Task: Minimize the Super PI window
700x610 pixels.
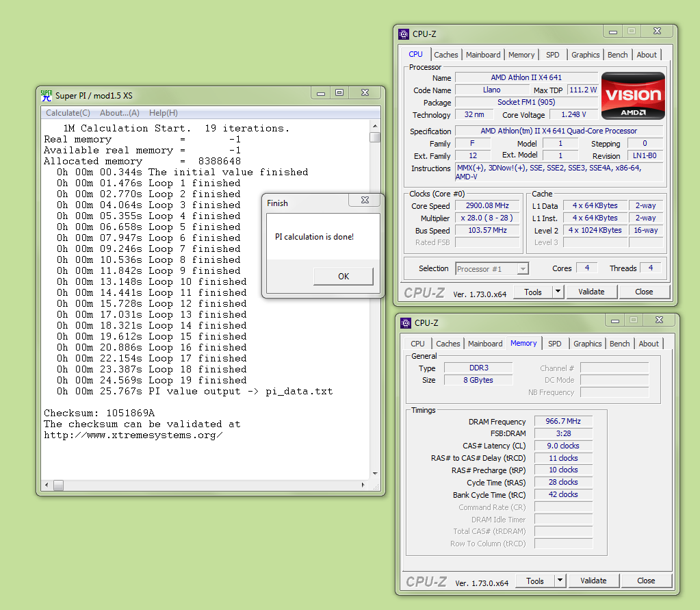Action: coord(320,93)
